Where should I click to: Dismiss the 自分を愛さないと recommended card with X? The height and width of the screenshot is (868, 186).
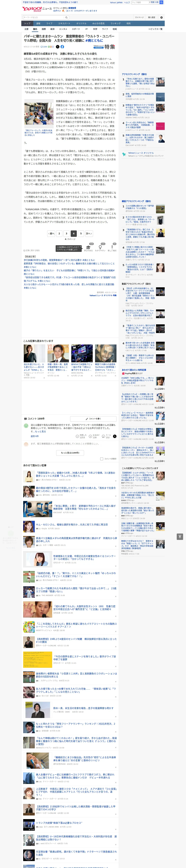tap(44, 378)
